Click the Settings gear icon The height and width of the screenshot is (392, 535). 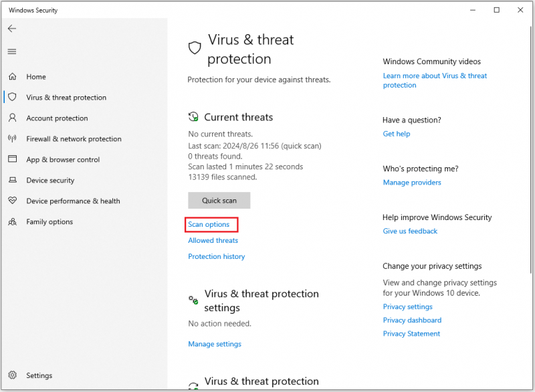pyautogui.click(x=12, y=375)
